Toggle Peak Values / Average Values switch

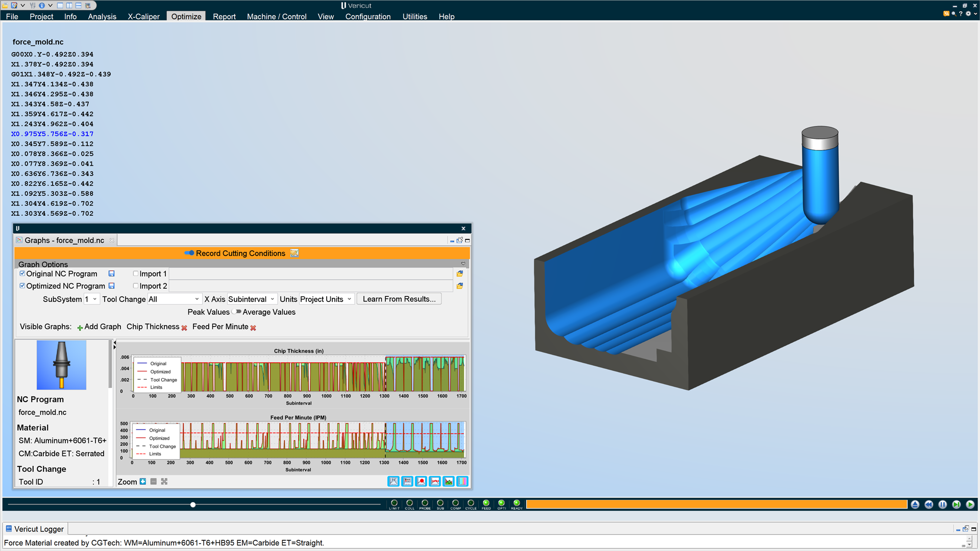[236, 312]
